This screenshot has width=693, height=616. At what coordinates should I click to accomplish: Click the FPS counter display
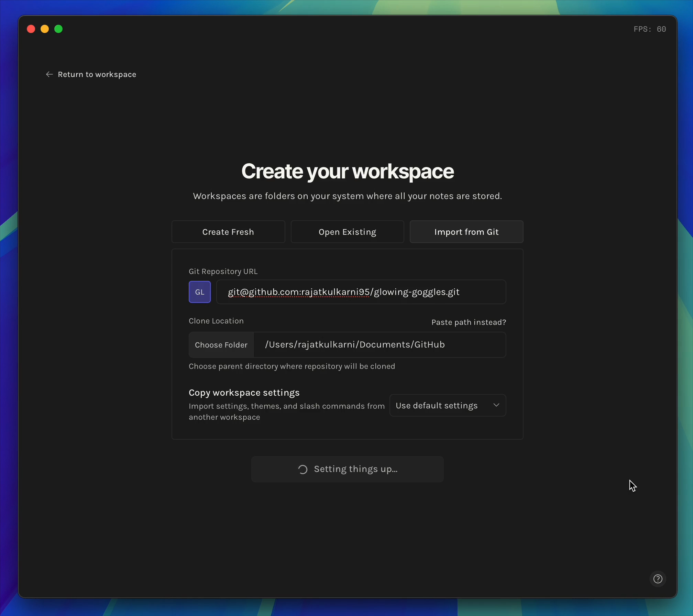tap(649, 29)
